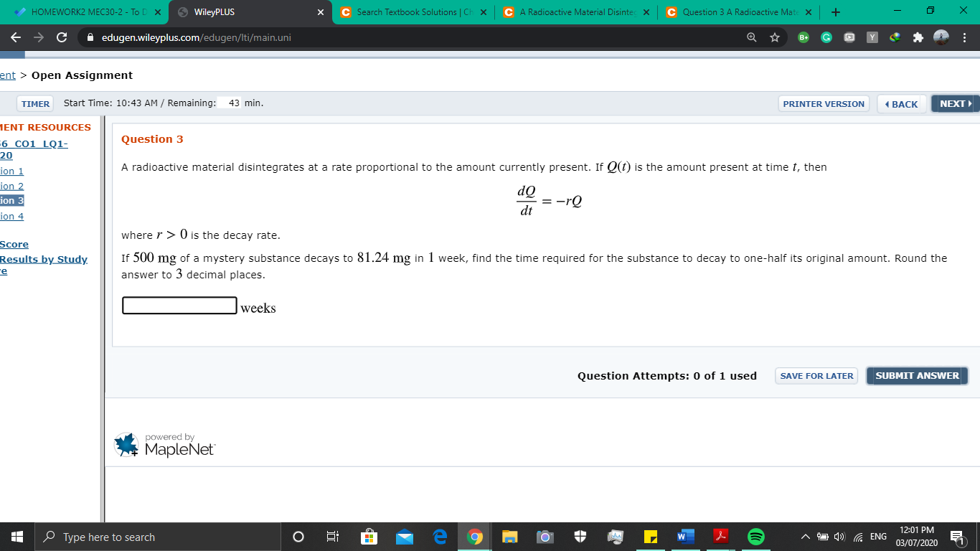Click the answer input field before weeks
This screenshot has height=551, width=980.
pos(179,306)
